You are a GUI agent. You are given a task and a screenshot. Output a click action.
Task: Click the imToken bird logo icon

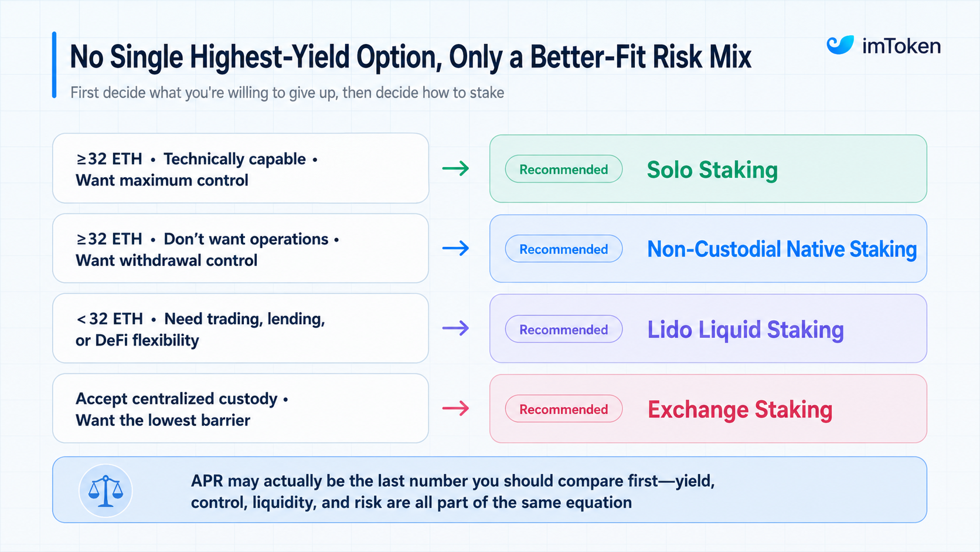point(840,45)
